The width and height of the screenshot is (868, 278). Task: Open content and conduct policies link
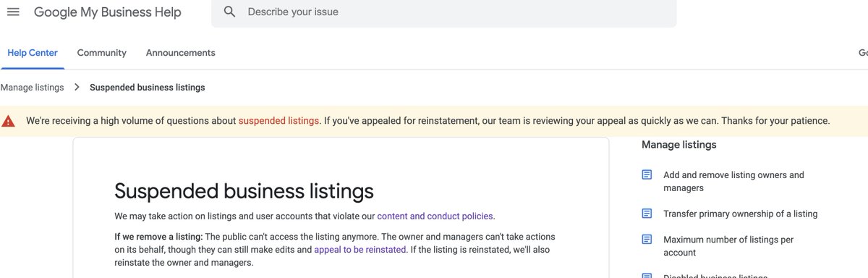435,216
